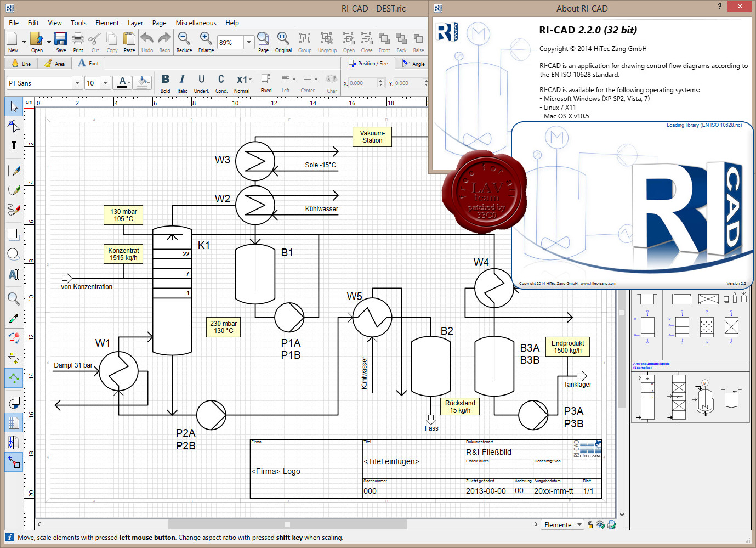756x548 pixels.
Task: Switch to the Line tab
Action: (x=21, y=64)
